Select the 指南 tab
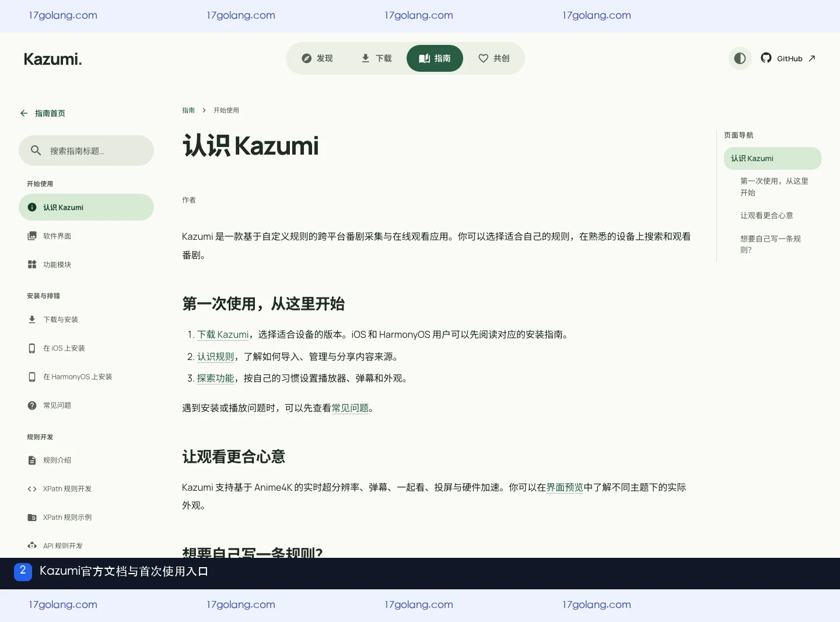840x622 pixels. (435, 58)
